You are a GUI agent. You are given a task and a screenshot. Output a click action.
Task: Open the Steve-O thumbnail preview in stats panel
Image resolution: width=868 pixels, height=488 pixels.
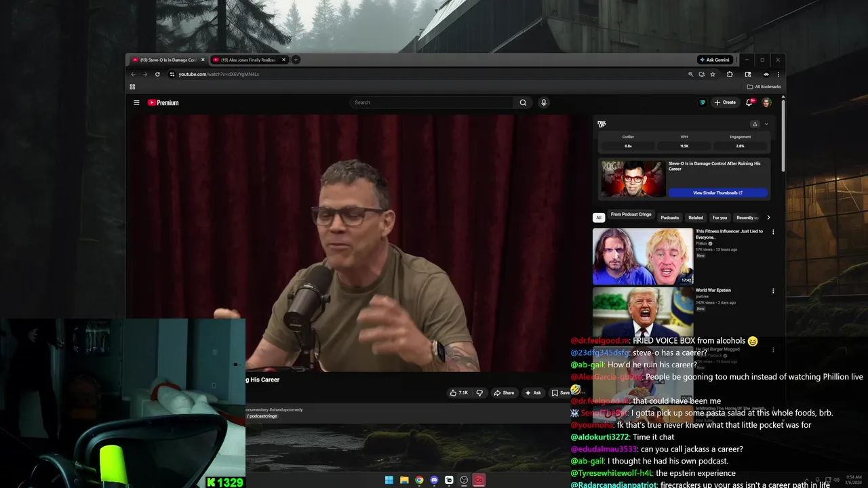tap(633, 178)
